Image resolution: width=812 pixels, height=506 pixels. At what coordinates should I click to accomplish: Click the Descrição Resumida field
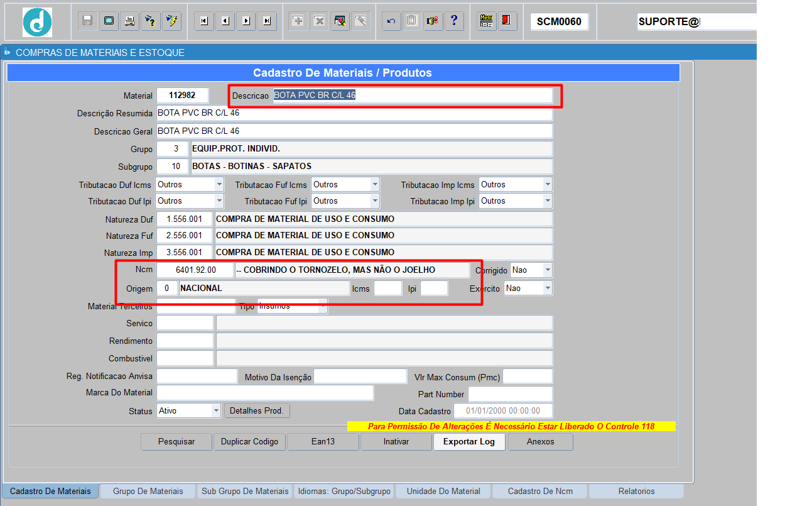354,113
